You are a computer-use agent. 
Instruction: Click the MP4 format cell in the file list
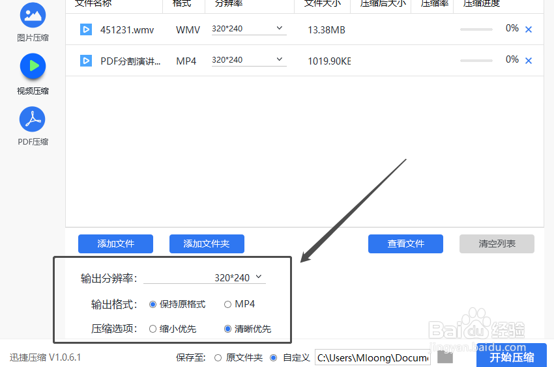186,61
